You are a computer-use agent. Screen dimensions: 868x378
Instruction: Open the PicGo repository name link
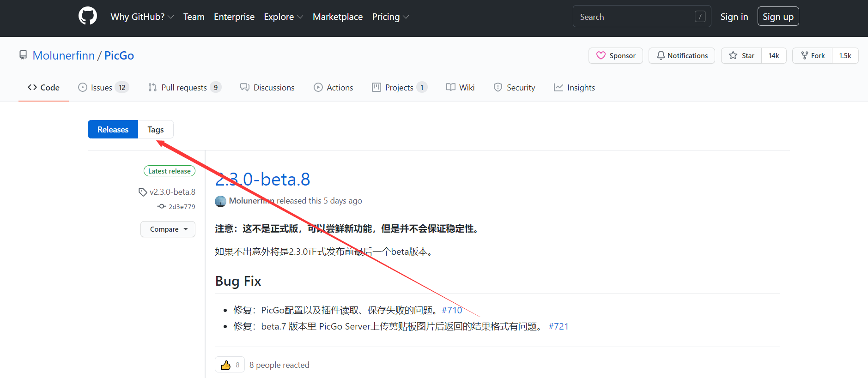point(119,55)
